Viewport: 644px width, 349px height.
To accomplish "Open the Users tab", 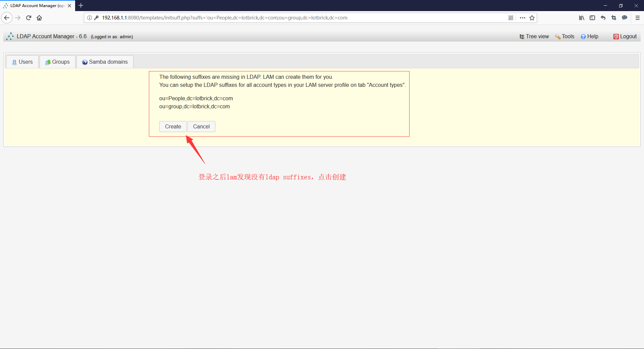I will pos(22,62).
